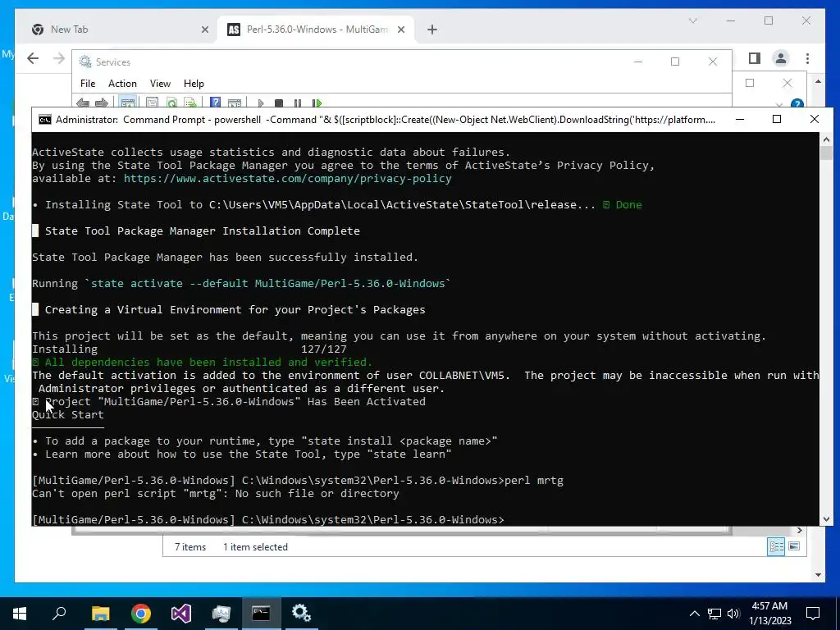Click the final command prompt input line
Viewport: 840px width, 630px height.
268,519
